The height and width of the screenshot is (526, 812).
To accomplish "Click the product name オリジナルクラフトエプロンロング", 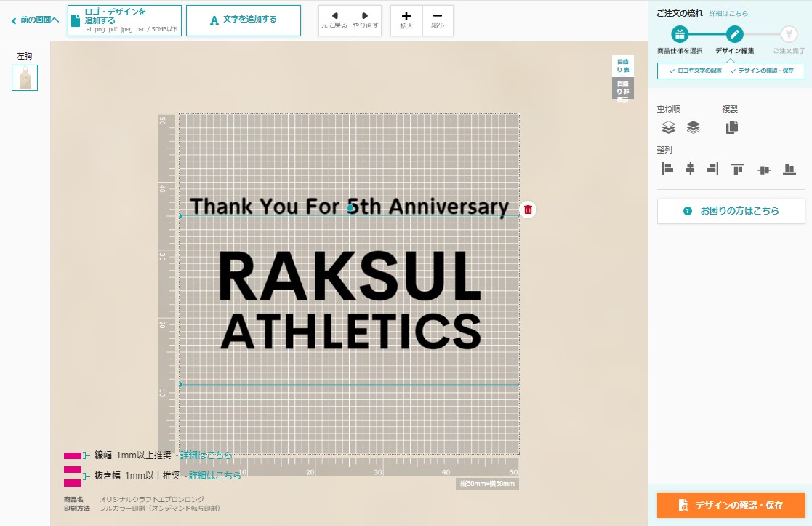I will (152, 500).
